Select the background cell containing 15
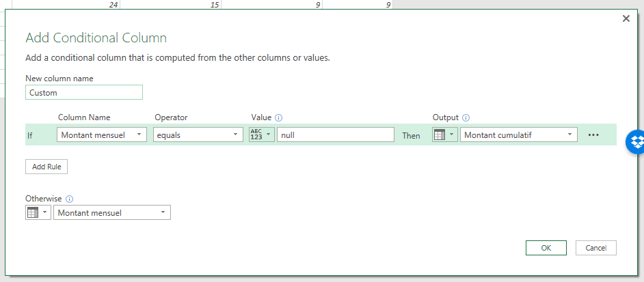 click(x=171, y=5)
